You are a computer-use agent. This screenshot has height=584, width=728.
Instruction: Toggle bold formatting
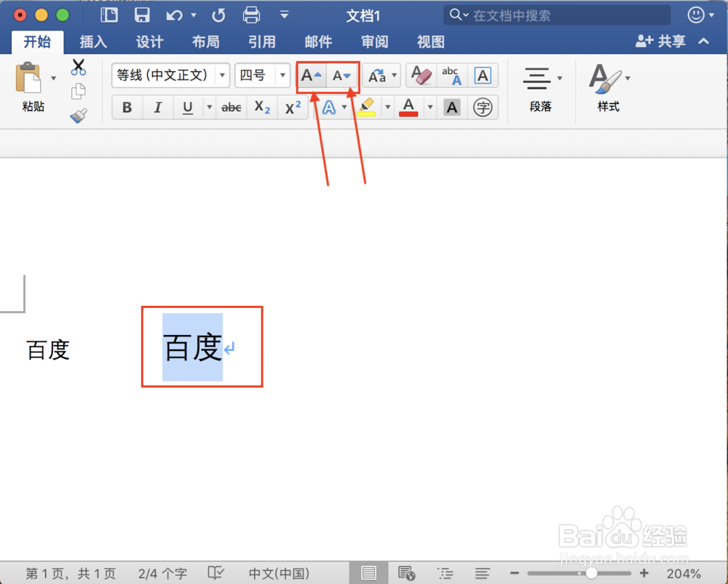(x=126, y=107)
